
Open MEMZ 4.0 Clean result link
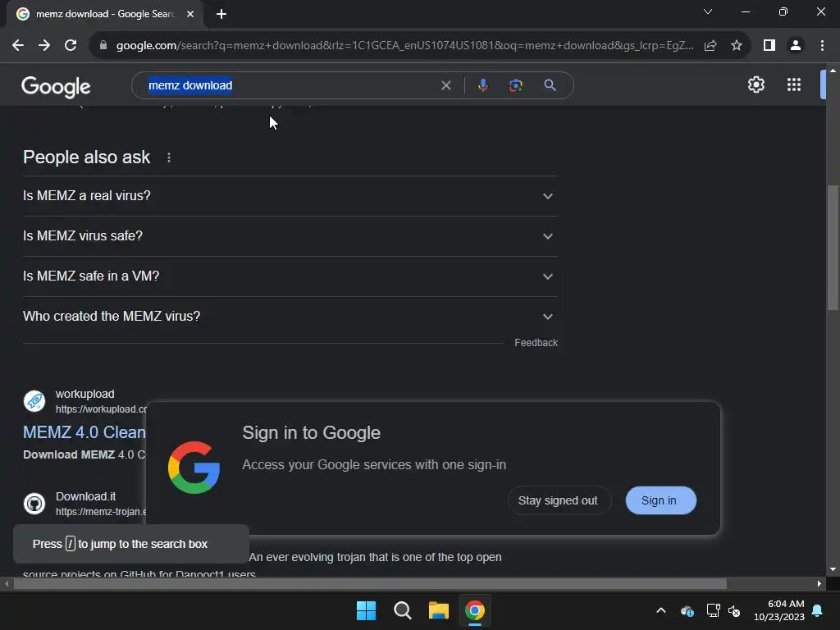[x=84, y=432]
